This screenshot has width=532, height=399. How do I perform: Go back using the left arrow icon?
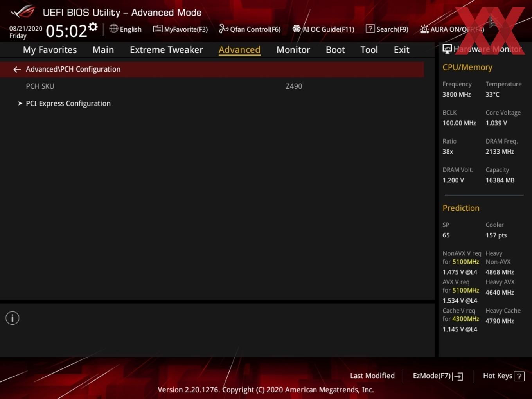tap(17, 69)
